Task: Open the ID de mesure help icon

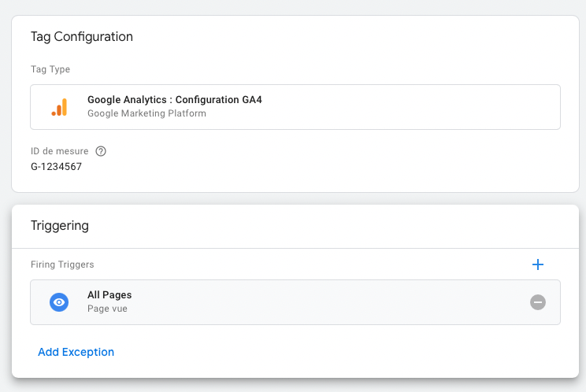Action: point(101,151)
